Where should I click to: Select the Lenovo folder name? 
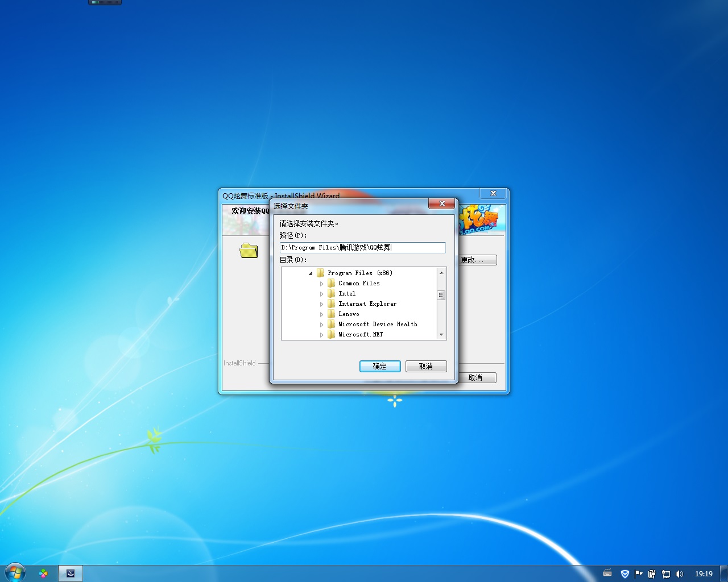tap(349, 314)
